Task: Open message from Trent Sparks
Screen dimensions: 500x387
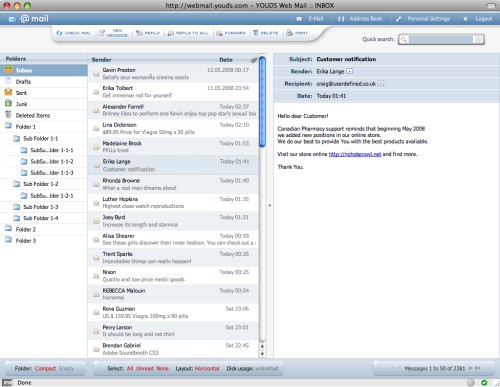Action: point(173,258)
